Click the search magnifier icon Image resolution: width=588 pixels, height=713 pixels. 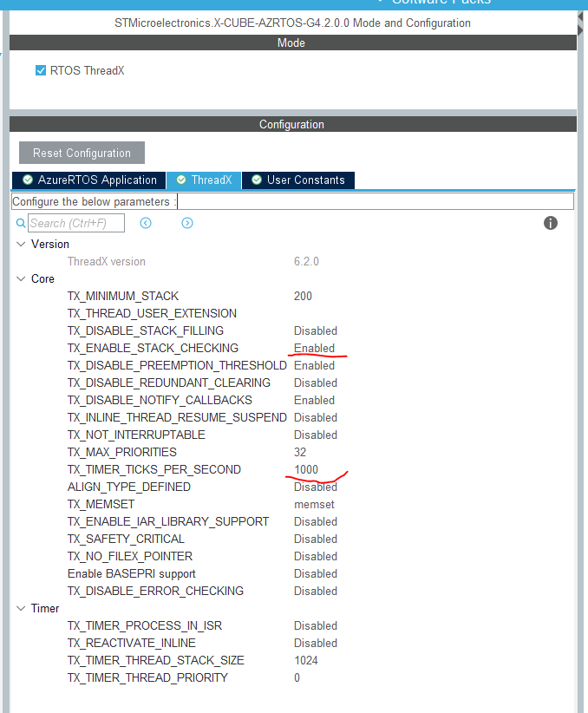pyautogui.click(x=21, y=223)
